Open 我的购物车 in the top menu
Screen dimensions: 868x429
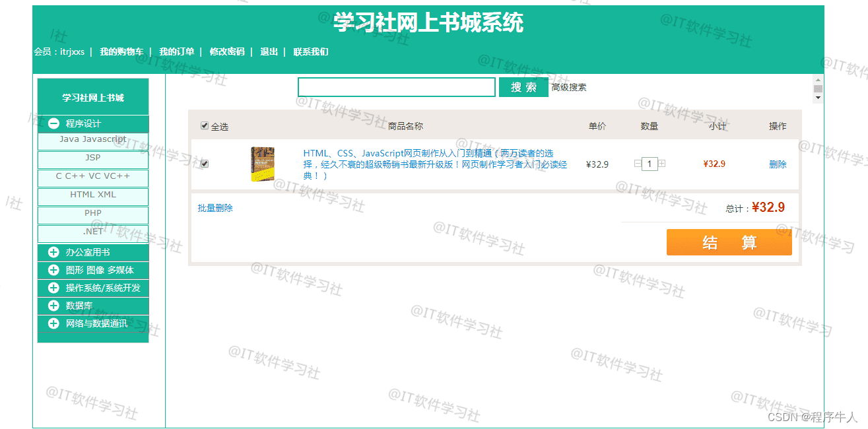pos(121,51)
